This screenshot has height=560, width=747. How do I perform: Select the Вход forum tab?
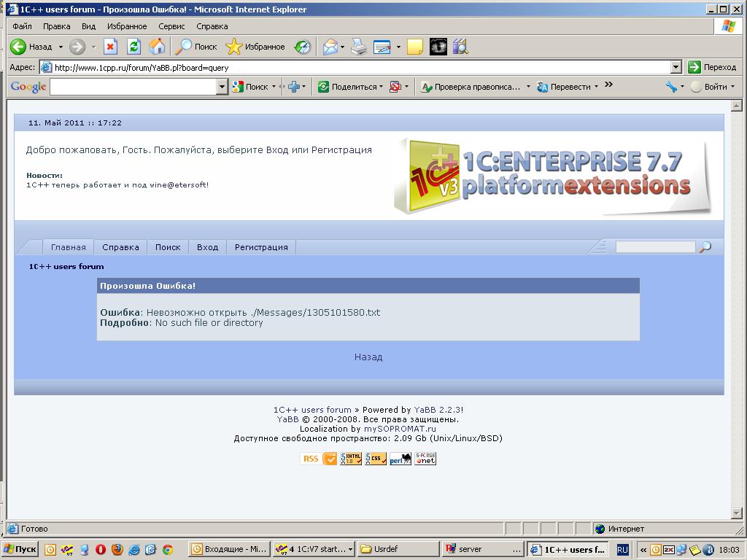[207, 247]
